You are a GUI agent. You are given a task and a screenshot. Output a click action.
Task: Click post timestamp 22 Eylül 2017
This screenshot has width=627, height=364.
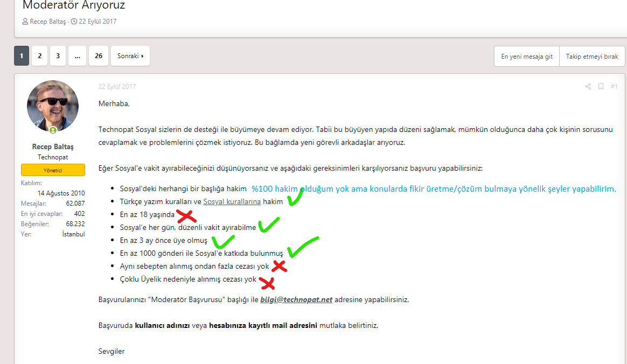point(117,87)
